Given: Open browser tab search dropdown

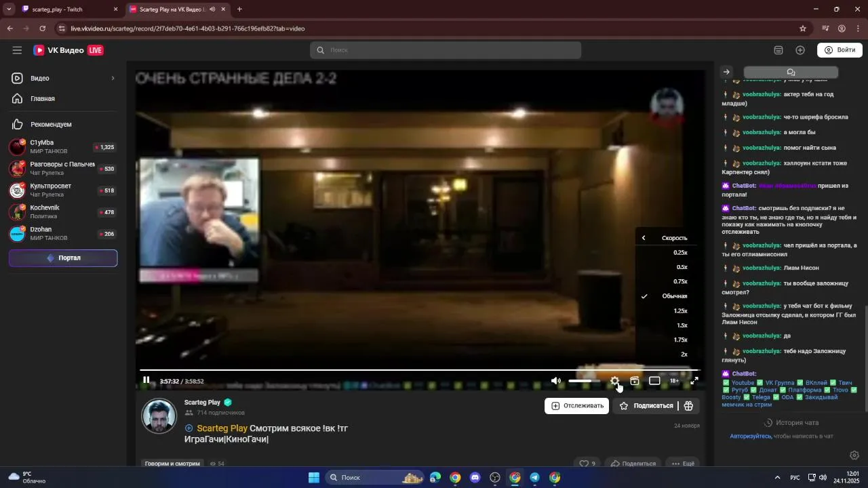Looking at the screenshot, I should 9,9.
